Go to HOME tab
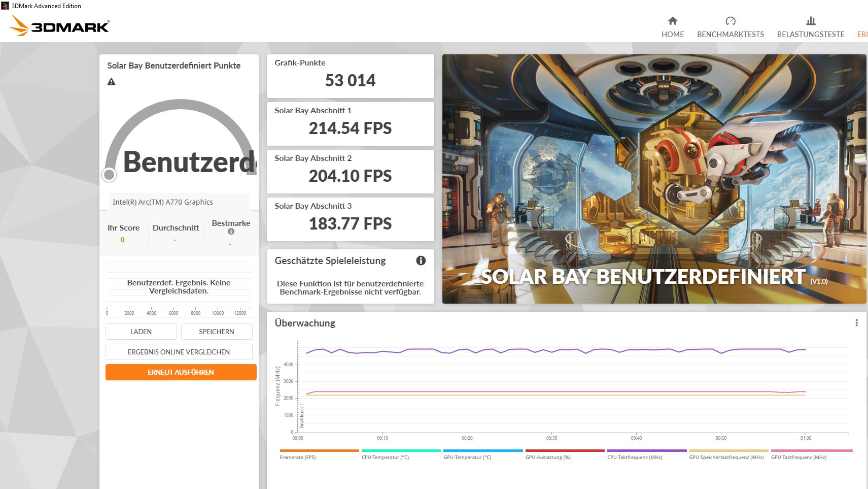This screenshot has height=489, width=868. [x=673, y=34]
